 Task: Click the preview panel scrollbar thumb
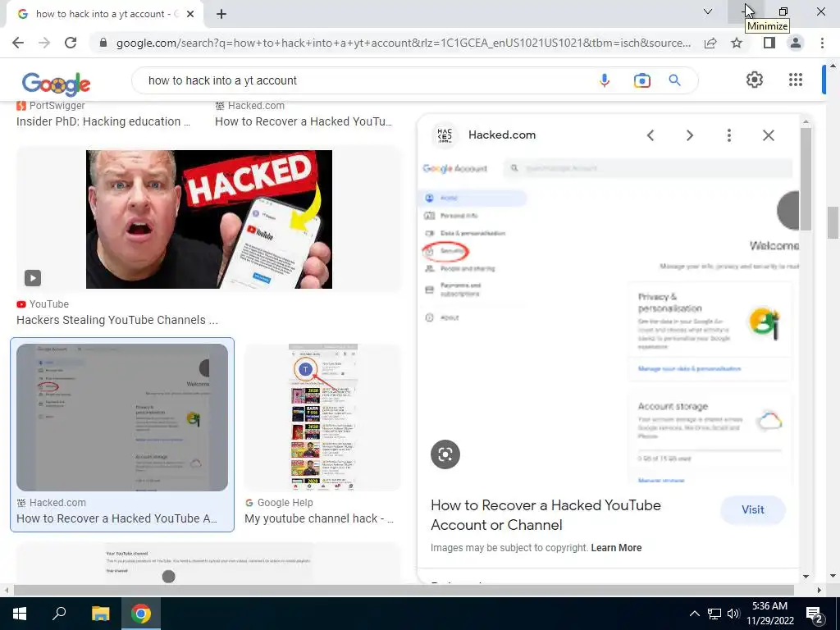click(x=806, y=180)
